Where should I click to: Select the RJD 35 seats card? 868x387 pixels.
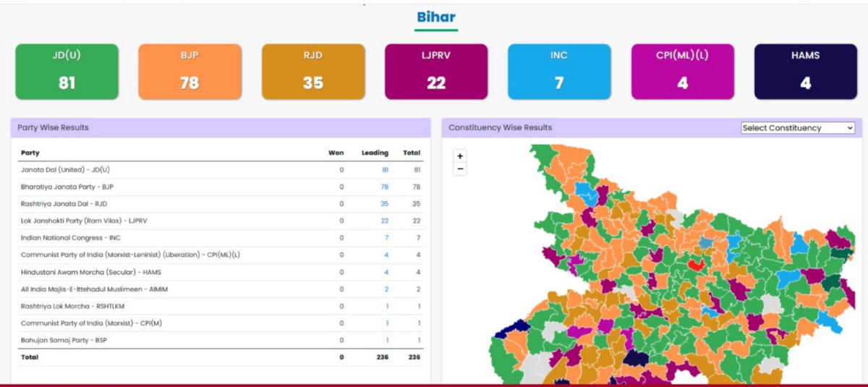click(312, 72)
